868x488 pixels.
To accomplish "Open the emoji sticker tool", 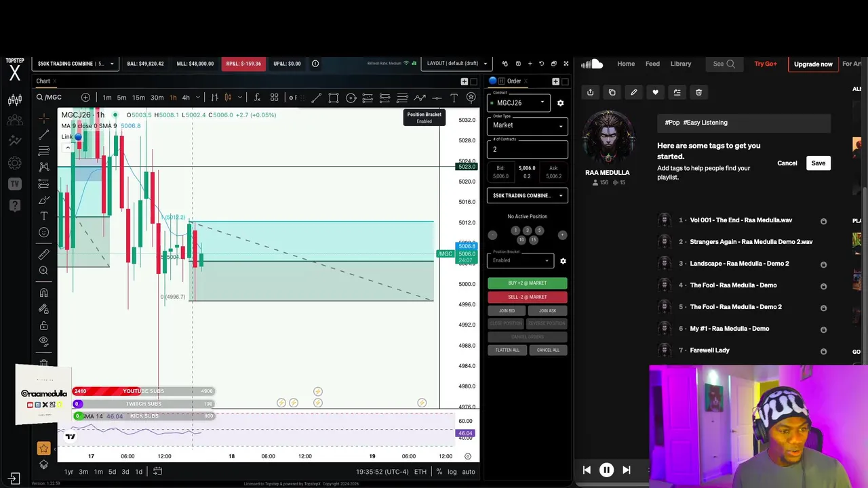I will pyautogui.click(x=44, y=232).
